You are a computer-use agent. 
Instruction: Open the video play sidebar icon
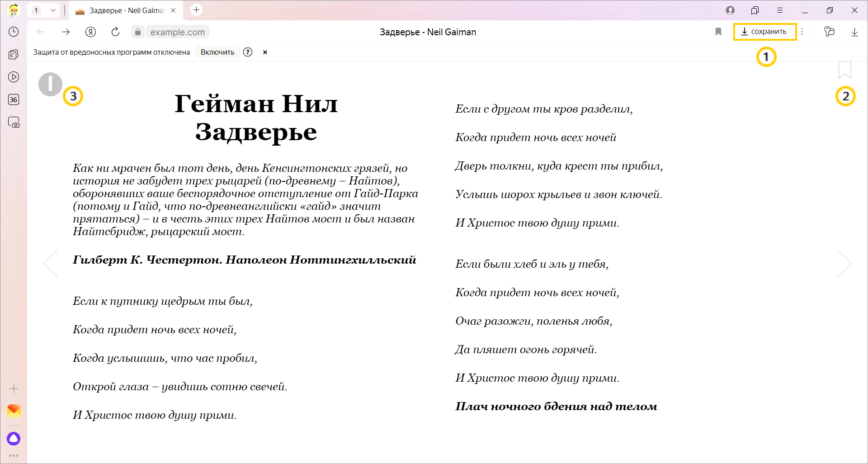coord(14,77)
